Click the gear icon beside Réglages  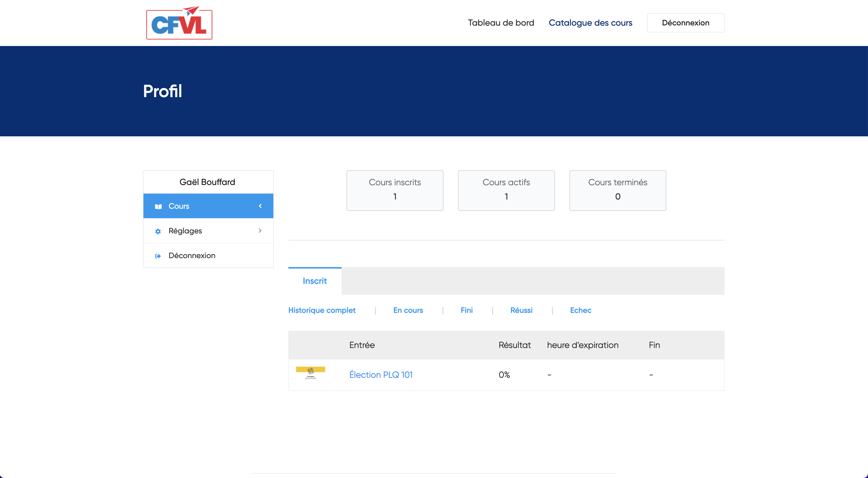tap(158, 231)
